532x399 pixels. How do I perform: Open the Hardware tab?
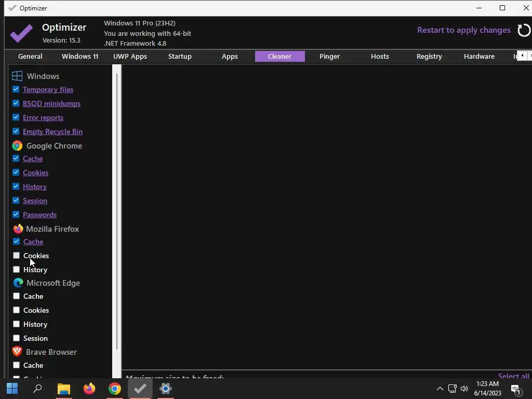tap(479, 56)
